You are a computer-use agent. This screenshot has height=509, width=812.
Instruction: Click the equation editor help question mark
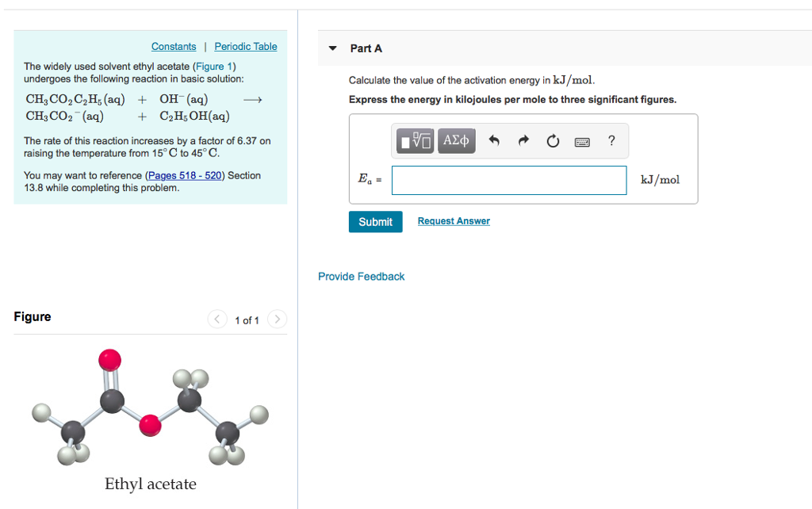611,140
